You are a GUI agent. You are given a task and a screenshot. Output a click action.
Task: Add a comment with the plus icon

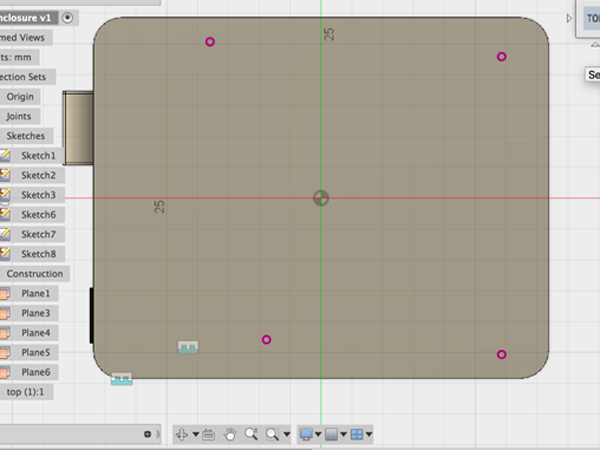point(147,434)
